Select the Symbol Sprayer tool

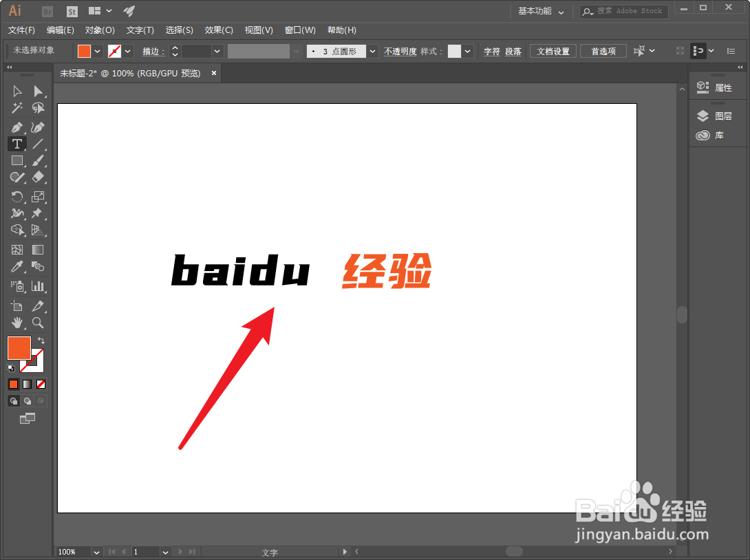pos(17,286)
